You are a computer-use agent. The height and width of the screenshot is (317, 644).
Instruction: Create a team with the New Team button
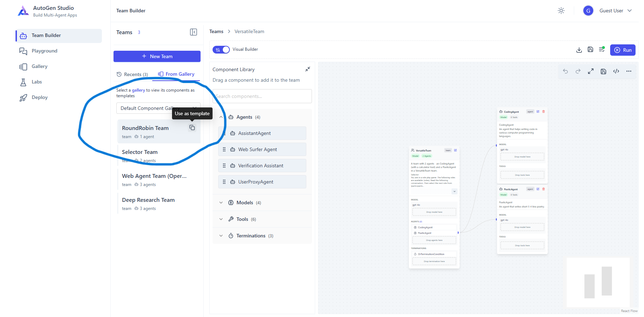tap(157, 56)
